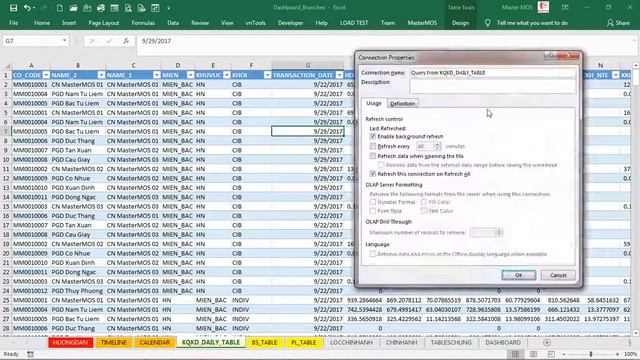The image size is (640, 360).
Task: Switch to the BS_TABLE sheet tab
Action: [264, 342]
